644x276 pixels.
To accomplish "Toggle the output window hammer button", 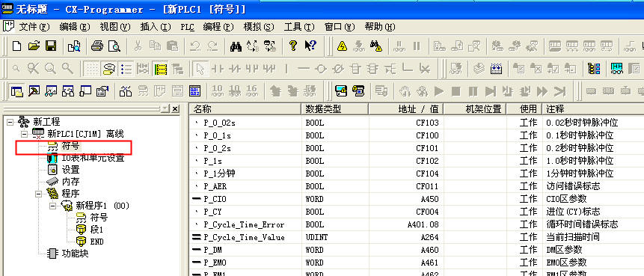I will pyautogui.click(x=34, y=91).
